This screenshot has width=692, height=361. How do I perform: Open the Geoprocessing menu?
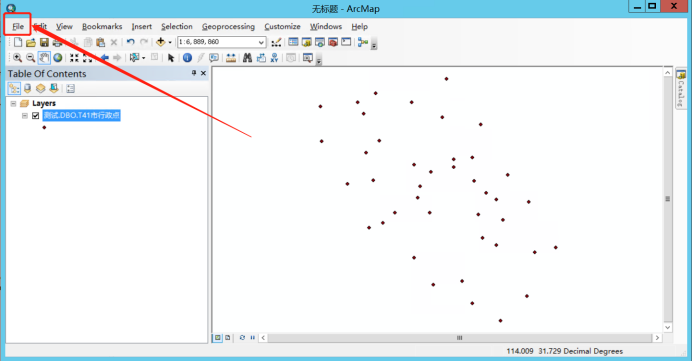tap(228, 26)
